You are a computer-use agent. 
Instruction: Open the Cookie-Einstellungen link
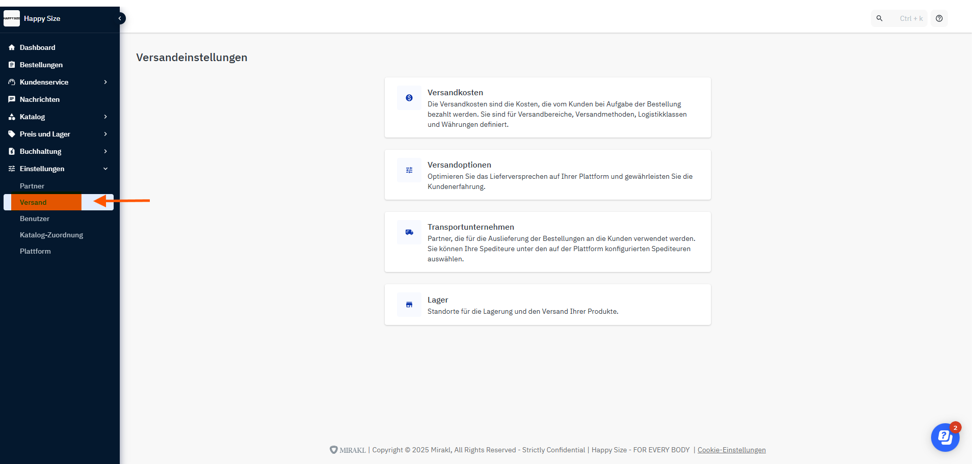(x=731, y=450)
